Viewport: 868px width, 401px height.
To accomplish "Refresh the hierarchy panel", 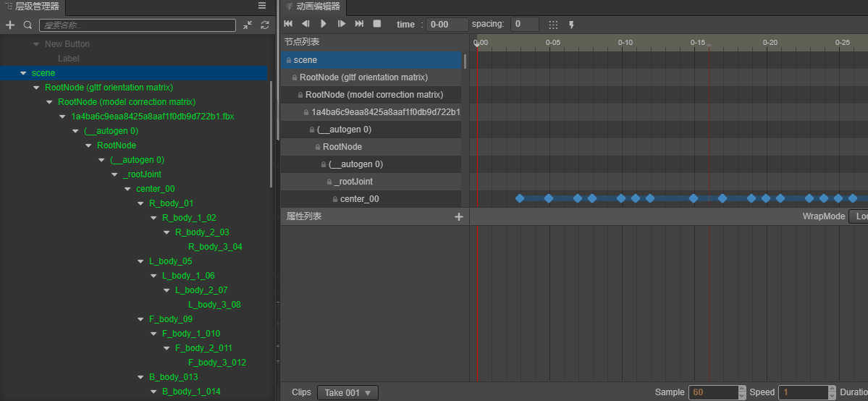I will tap(265, 25).
